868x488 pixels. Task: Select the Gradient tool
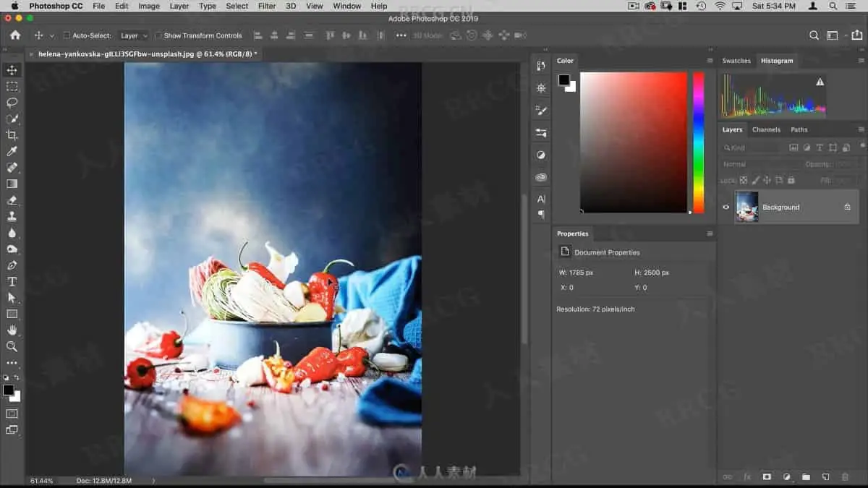click(x=12, y=184)
